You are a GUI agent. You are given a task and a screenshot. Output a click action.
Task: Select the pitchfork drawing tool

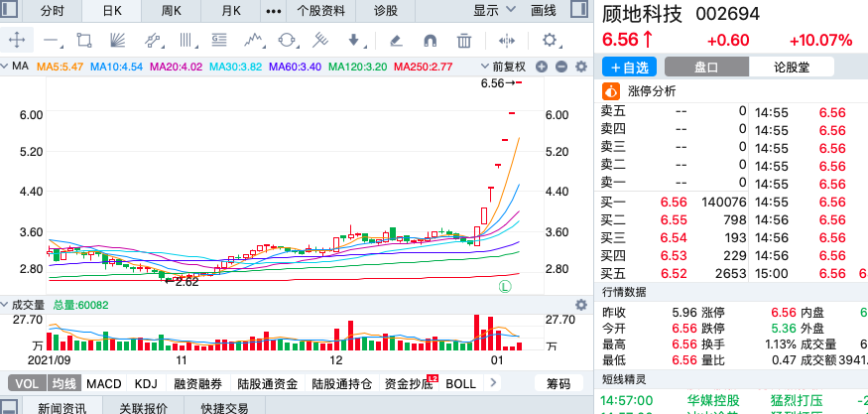tap(320, 40)
